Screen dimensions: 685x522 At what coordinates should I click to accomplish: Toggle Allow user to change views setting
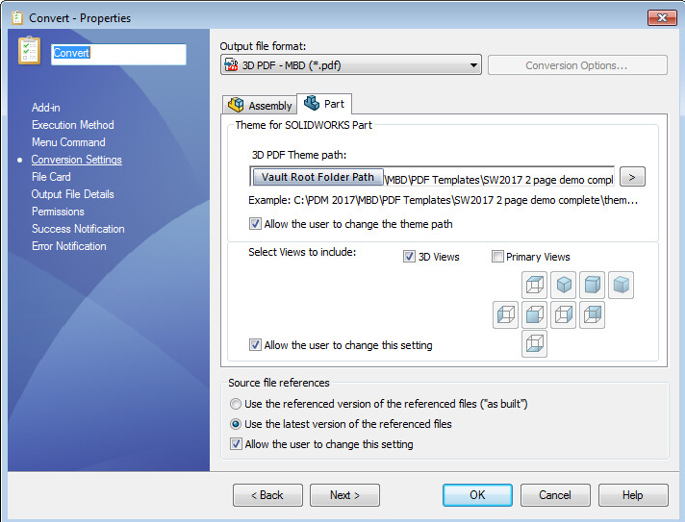(255, 345)
